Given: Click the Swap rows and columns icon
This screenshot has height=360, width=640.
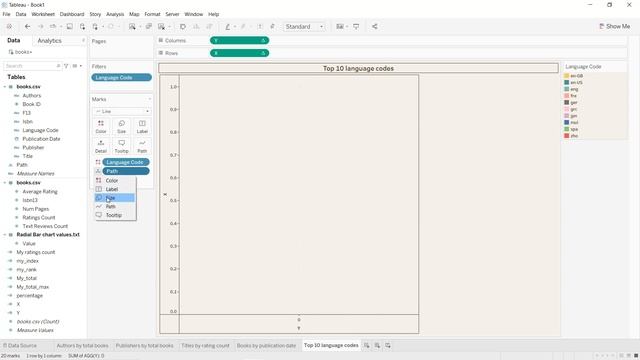Looking at the screenshot, I should (x=183, y=27).
